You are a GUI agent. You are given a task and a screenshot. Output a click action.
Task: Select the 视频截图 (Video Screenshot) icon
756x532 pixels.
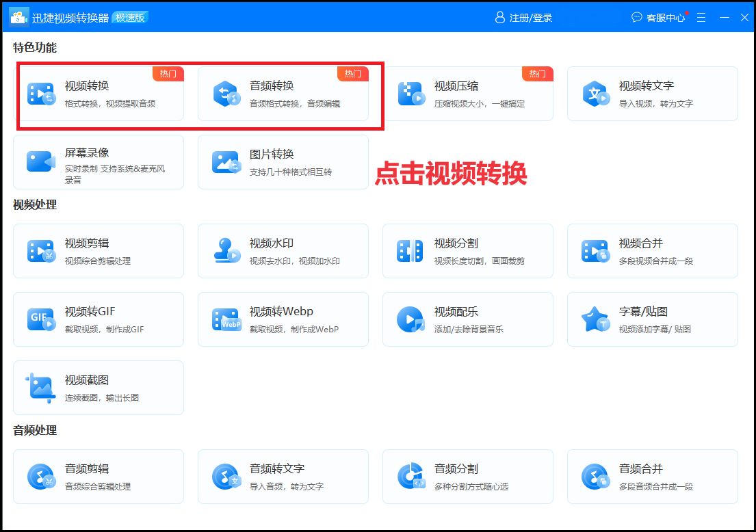tap(41, 388)
